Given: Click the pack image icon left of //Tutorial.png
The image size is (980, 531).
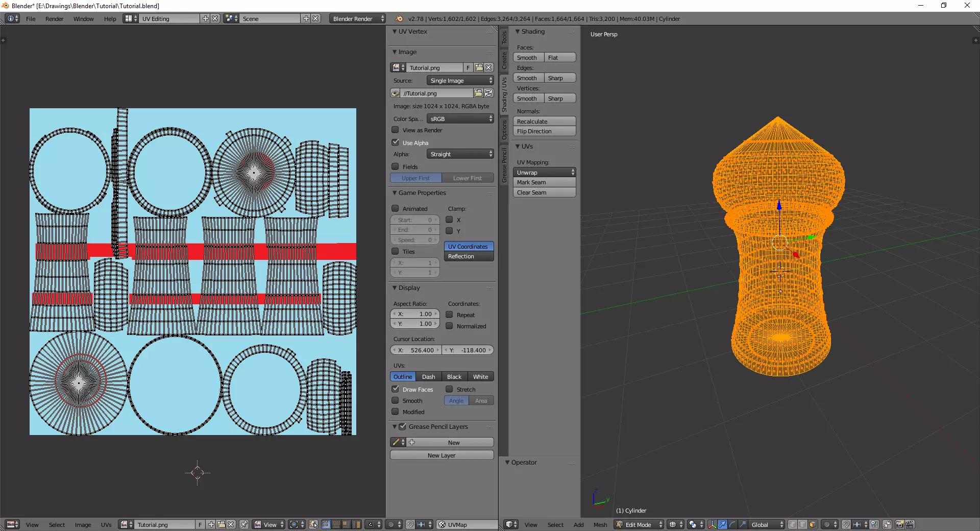Looking at the screenshot, I should click(x=395, y=93).
